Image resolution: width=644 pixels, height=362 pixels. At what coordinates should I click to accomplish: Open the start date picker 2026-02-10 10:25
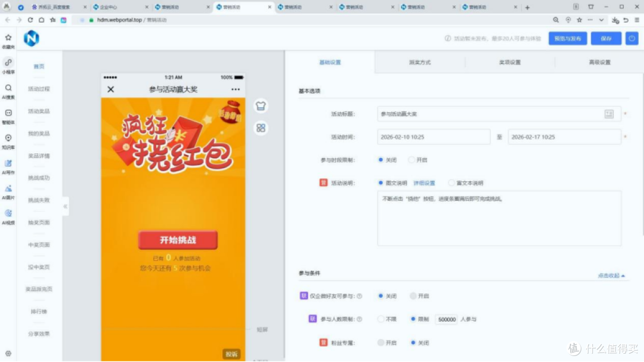coord(434,137)
